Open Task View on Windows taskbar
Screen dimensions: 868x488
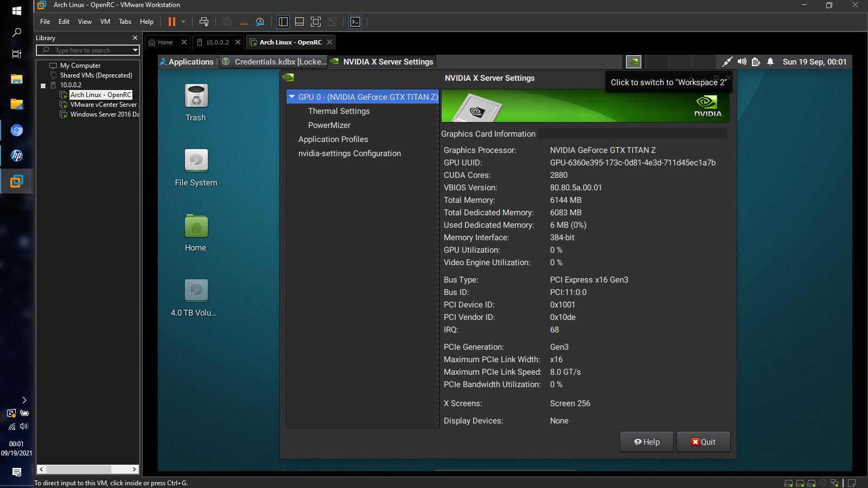(x=17, y=54)
